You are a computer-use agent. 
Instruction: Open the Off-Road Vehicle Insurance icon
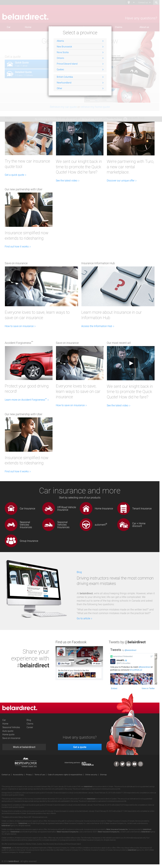48,508
